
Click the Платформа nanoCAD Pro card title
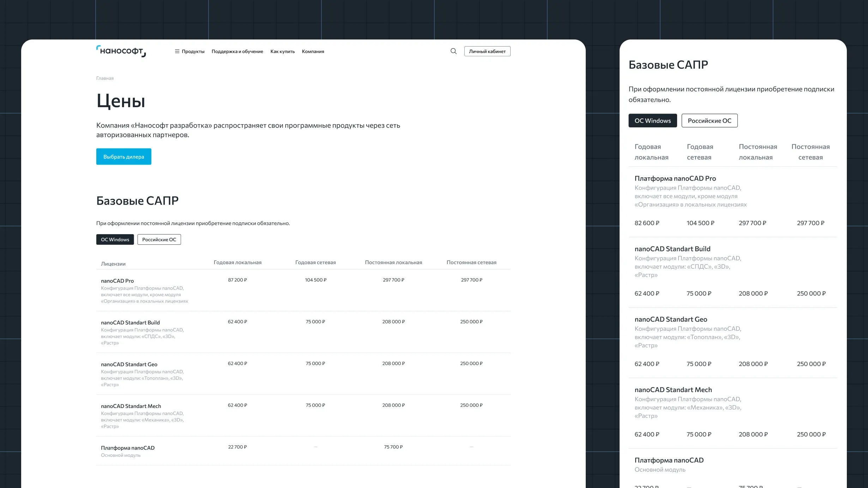point(675,178)
